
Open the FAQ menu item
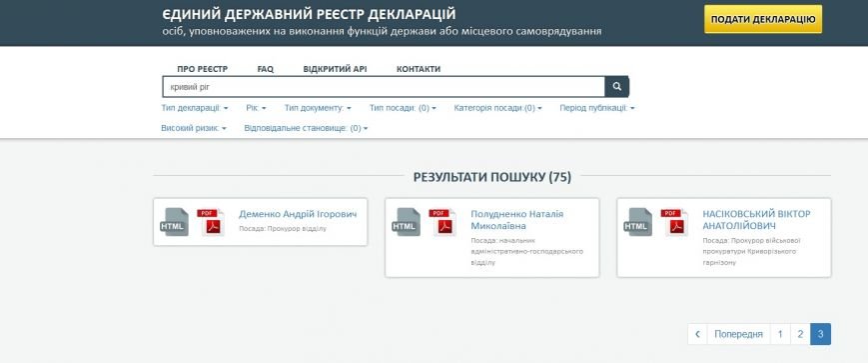tap(265, 69)
